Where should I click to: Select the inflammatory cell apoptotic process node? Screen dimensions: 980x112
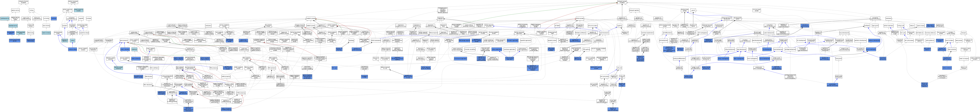[x=551, y=49]
